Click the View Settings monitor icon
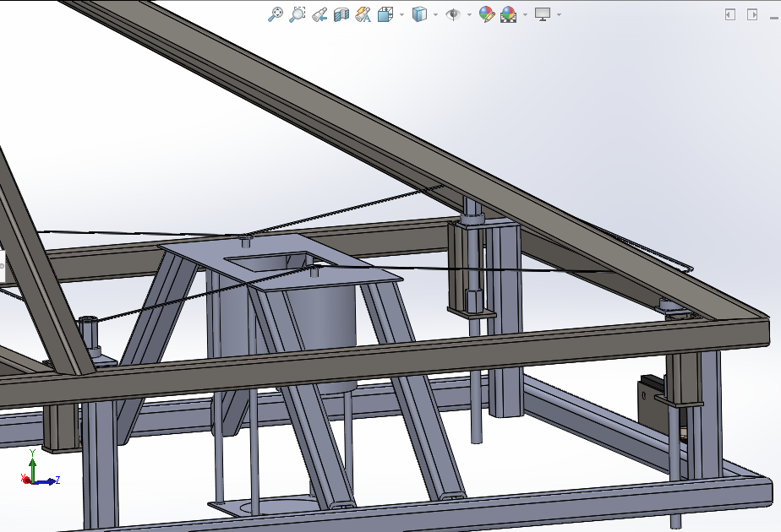The width and height of the screenshot is (781, 532). (x=543, y=14)
